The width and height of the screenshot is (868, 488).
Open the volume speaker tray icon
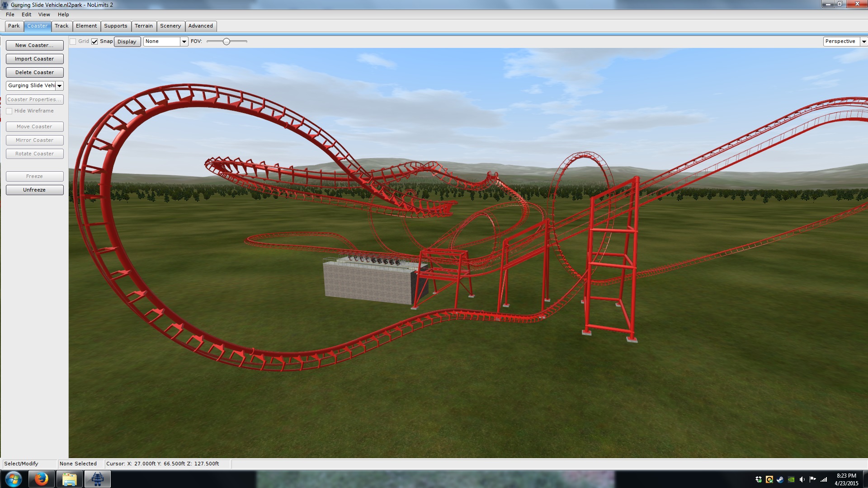click(x=802, y=479)
